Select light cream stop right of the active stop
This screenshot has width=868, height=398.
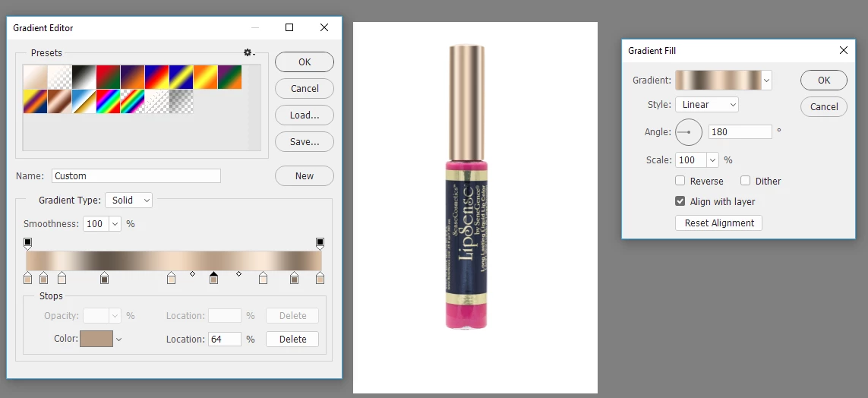coord(263,278)
